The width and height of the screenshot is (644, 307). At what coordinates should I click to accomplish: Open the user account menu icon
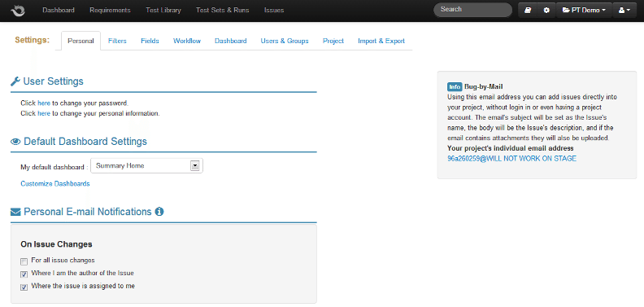(x=624, y=11)
